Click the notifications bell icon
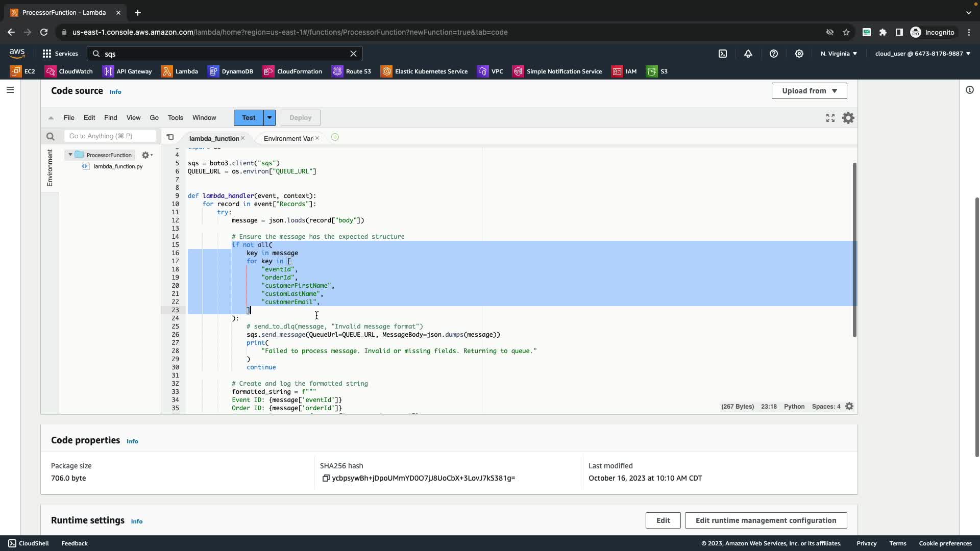The height and width of the screenshot is (551, 980). (748, 54)
